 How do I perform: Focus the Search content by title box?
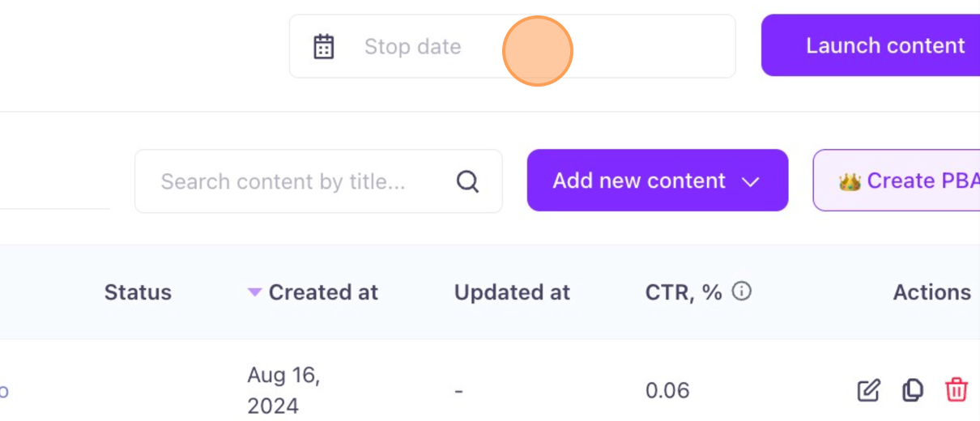pos(318,181)
